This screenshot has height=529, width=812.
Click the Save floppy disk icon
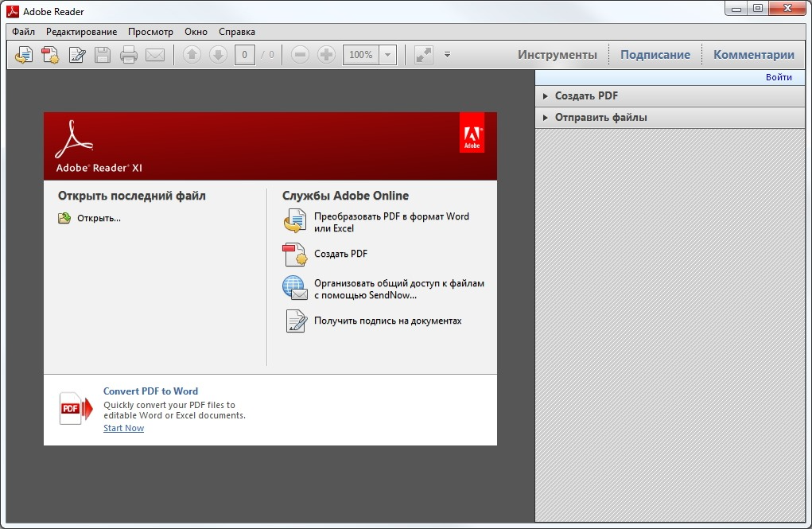coord(103,55)
